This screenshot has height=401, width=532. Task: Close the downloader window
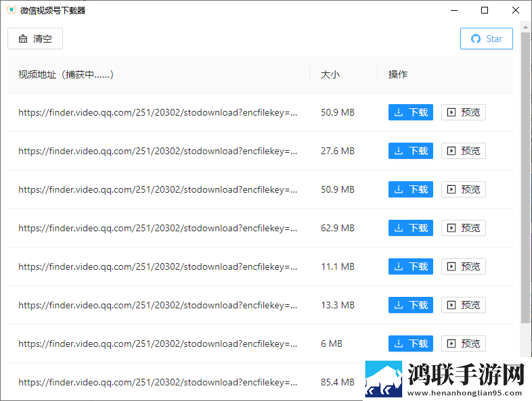[x=515, y=10]
